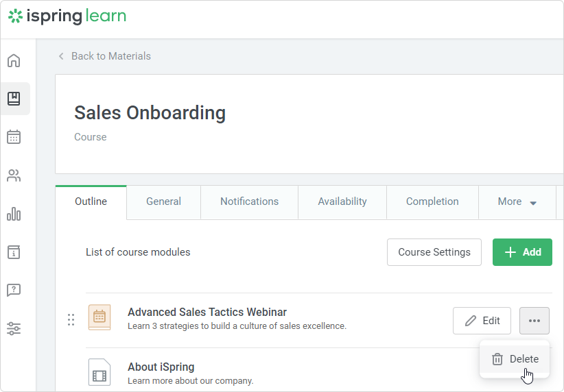Open the three-dots options menu button
Viewport: 564px width, 392px height.
pos(534,321)
